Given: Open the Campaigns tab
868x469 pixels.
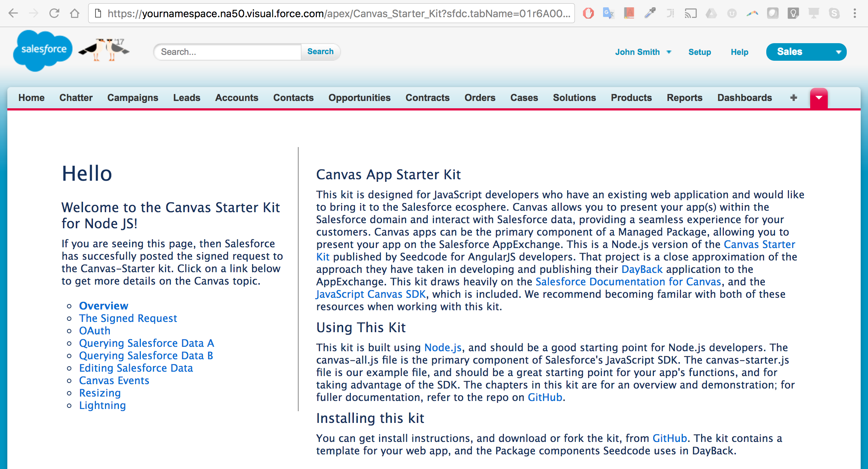Looking at the screenshot, I should (x=133, y=98).
